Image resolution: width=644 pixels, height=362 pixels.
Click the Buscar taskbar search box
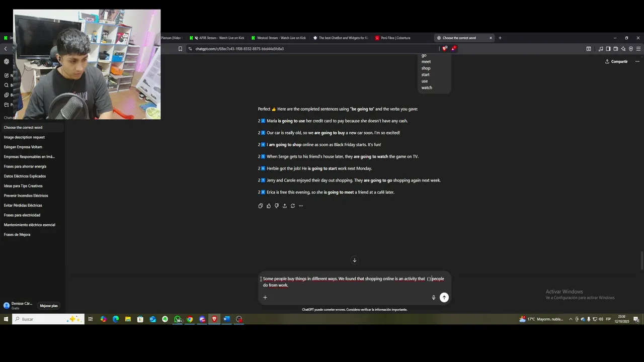48,319
